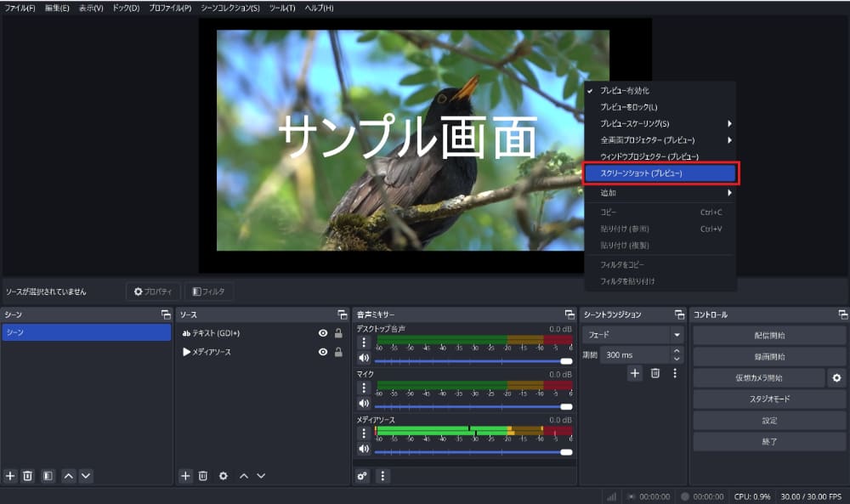Open source properties gear in Sources dock
The height and width of the screenshot is (504, 850).
click(x=224, y=476)
